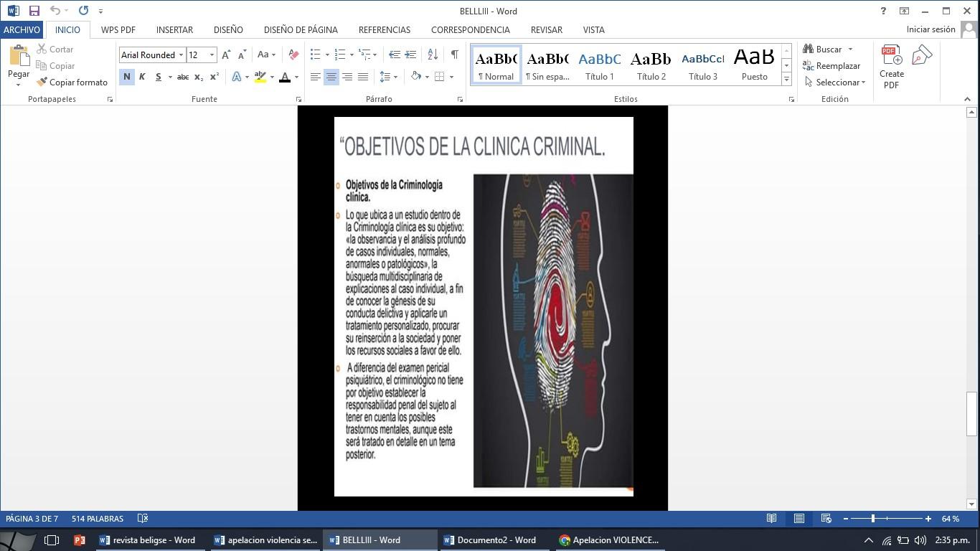The height and width of the screenshot is (551, 980).
Task: Toggle center alignment
Action: [x=331, y=77]
